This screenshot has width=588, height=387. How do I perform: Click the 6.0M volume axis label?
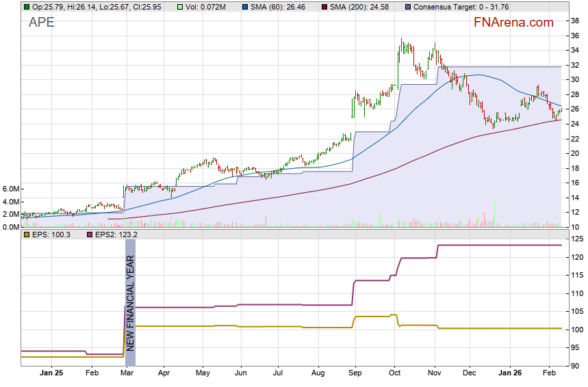(x=10, y=189)
